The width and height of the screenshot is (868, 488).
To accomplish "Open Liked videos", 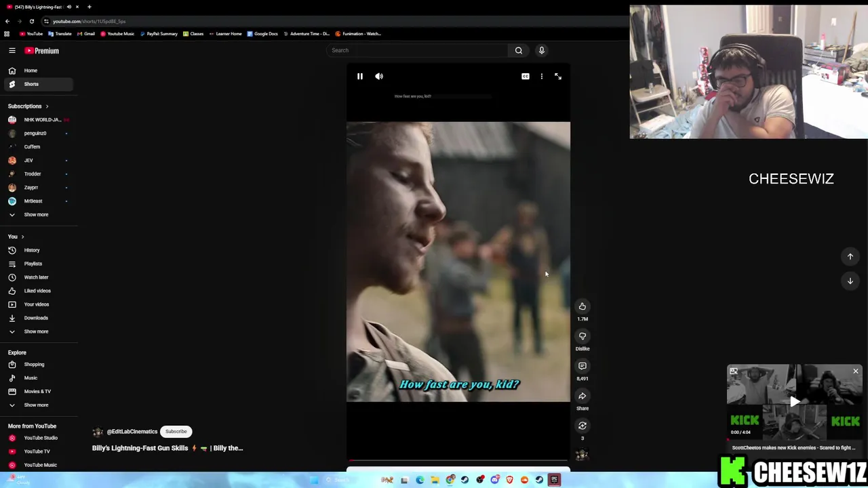I will (39, 291).
